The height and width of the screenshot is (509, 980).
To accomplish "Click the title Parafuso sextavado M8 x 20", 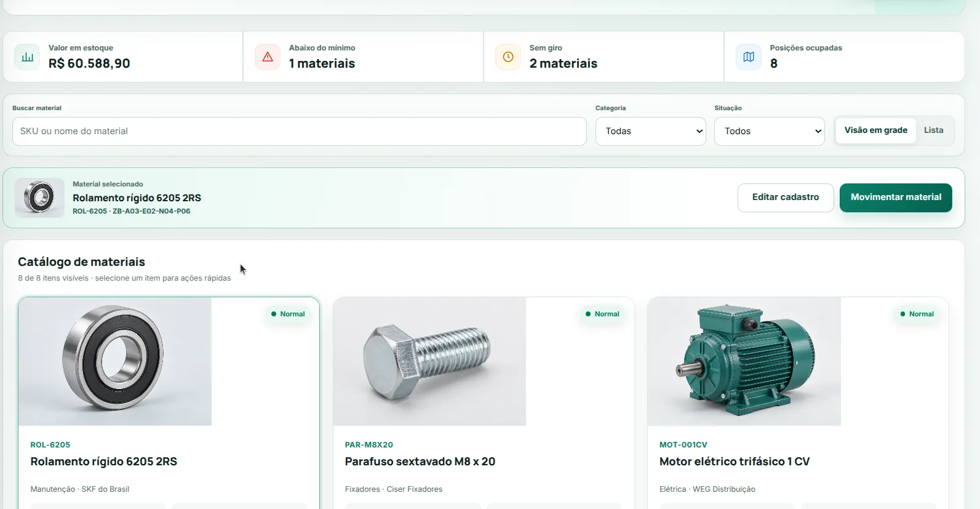I will pos(420,462).
